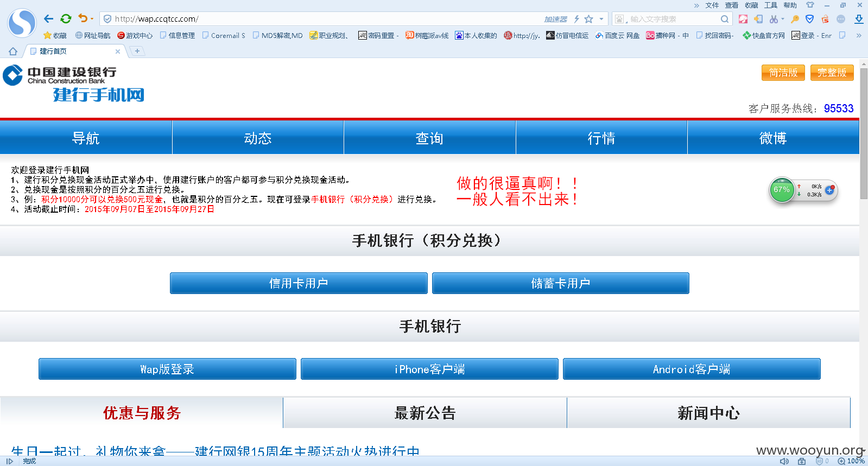Close the 建行首页 tab

(x=118, y=52)
